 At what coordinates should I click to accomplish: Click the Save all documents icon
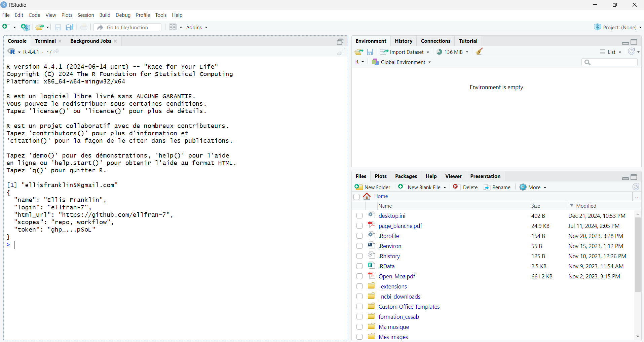pos(69,27)
